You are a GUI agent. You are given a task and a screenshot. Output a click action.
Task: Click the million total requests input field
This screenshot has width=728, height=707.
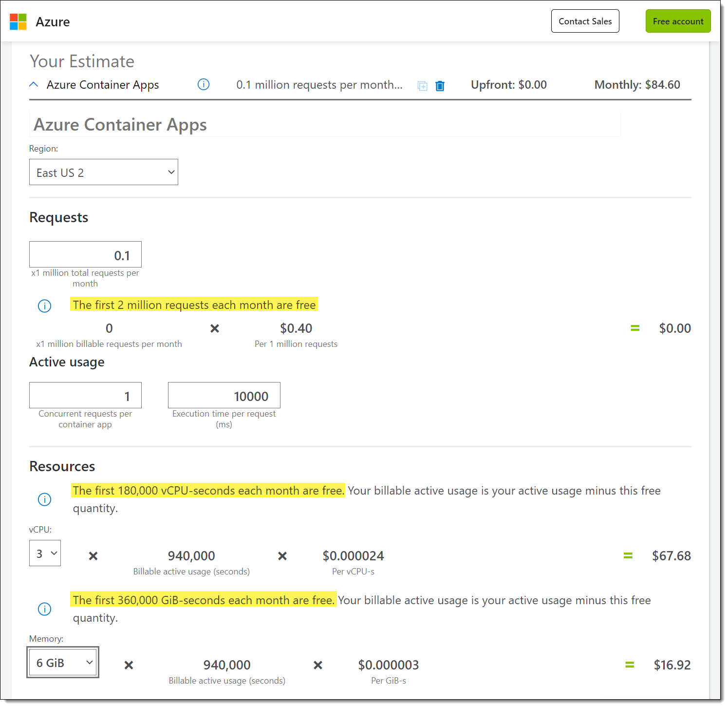(x=85, y=254)
